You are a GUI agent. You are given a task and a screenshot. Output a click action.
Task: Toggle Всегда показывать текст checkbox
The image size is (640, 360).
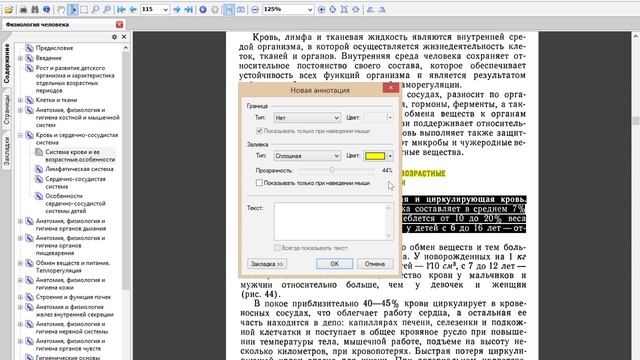[x=277, y=248]
